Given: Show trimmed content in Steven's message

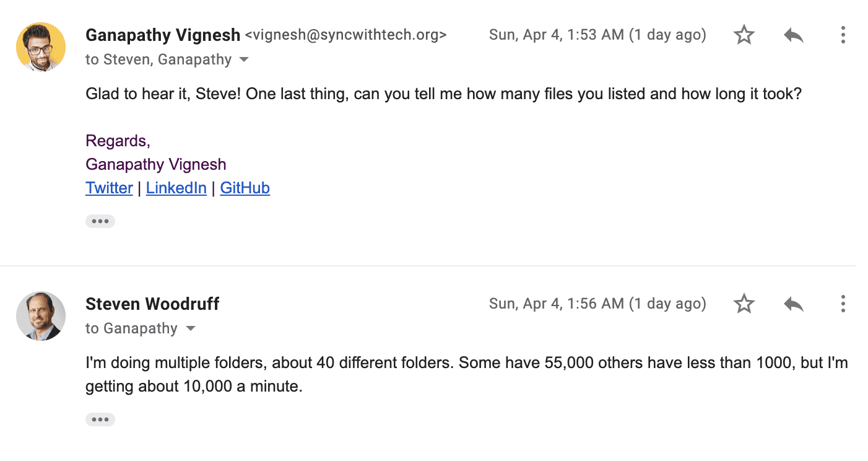Looking at the screenshot, I should click(x=100, y=419).
